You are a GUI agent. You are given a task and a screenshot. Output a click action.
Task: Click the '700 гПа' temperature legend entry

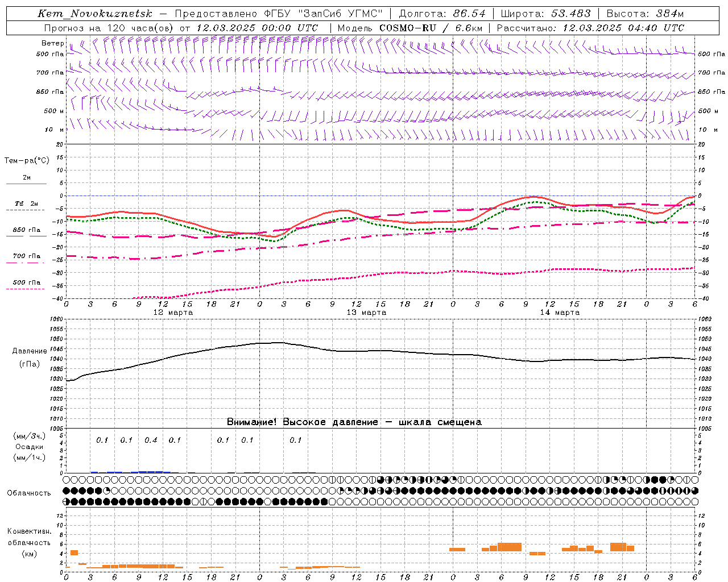(x=27, y=256)
